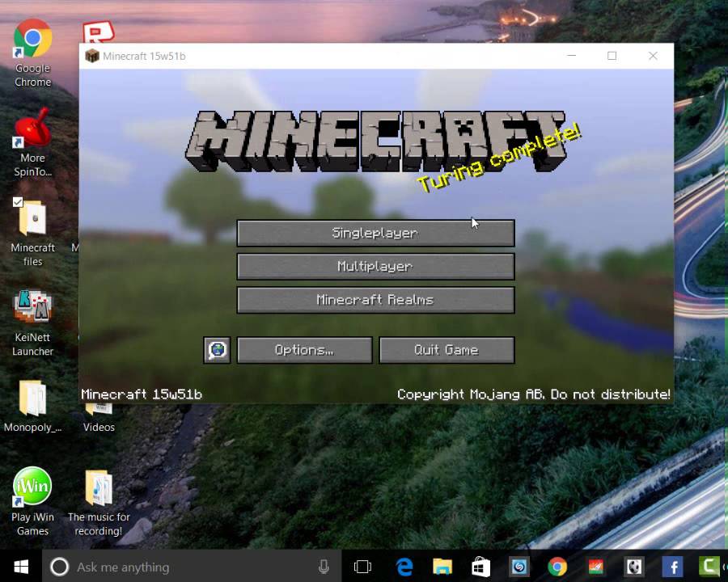Screen dimensions: 728x582
Task: Open Shazam from the taskbar
Action: pos(519,567)
